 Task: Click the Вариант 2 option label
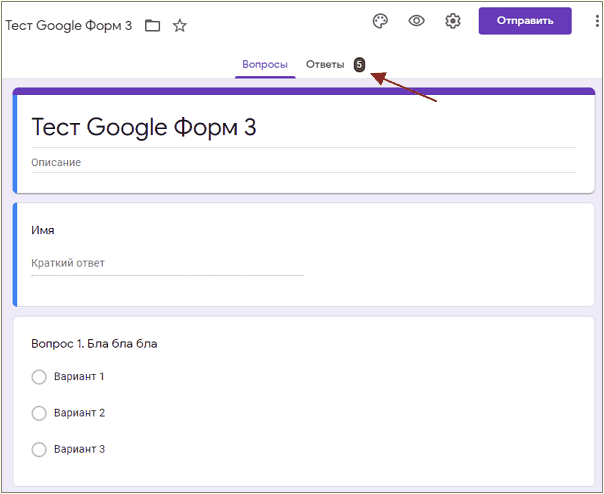[x=79, y=413]
